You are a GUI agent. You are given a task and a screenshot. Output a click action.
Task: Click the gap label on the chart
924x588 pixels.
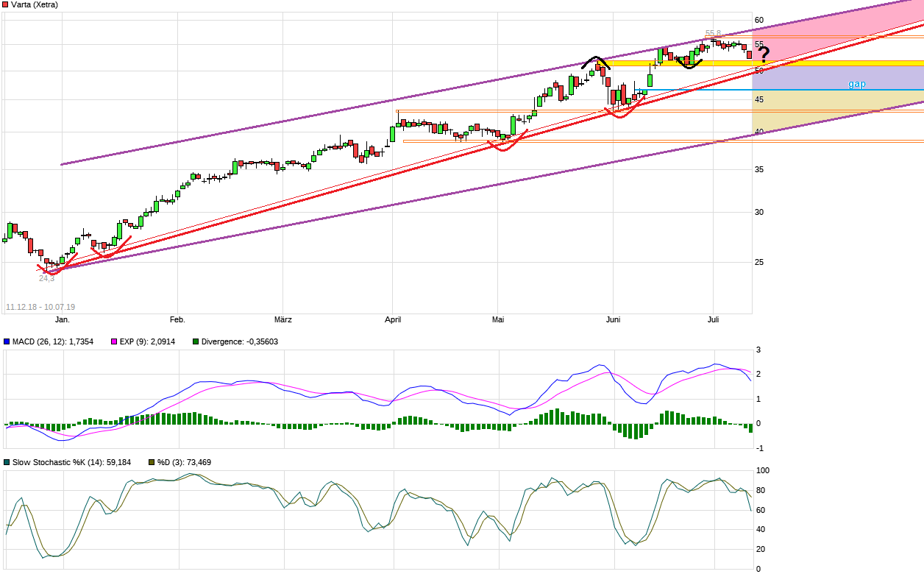click(855, 84)
